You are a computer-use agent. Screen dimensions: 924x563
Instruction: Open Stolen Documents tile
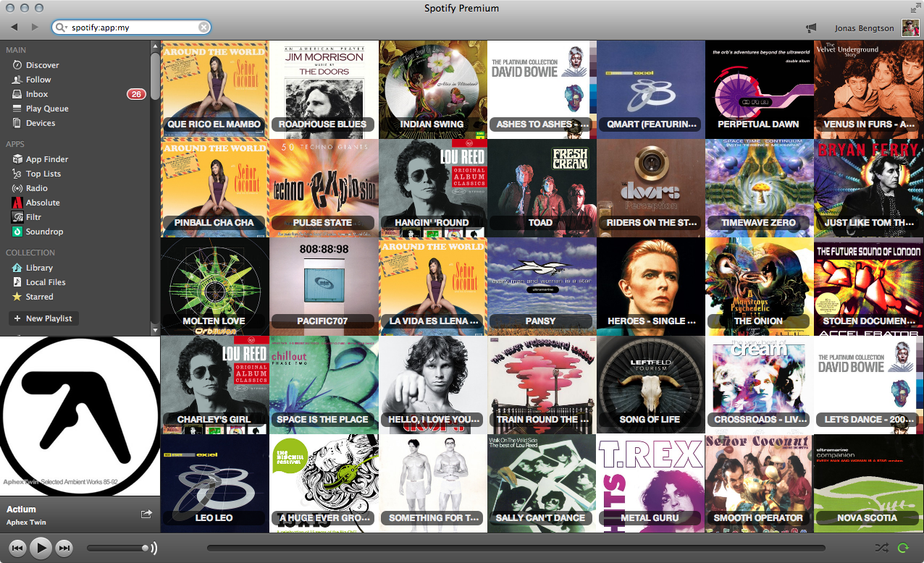pos(868,286)
